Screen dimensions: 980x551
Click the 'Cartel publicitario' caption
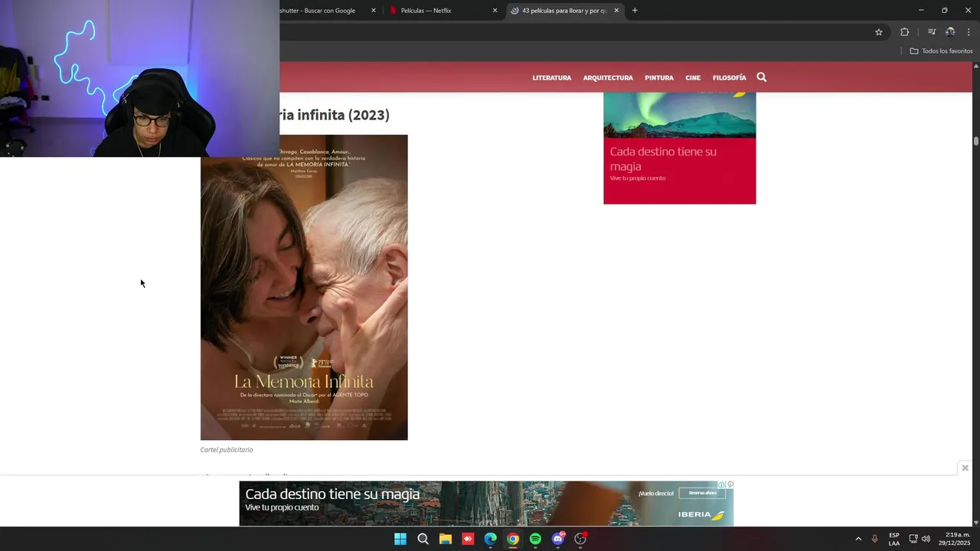click(227, 450)
